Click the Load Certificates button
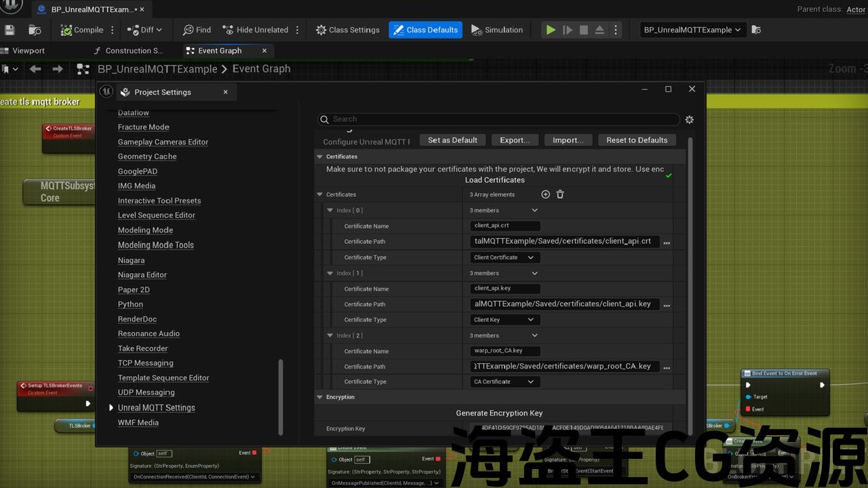868x488 pixels. pyautogui.click(x=494, y=180)
